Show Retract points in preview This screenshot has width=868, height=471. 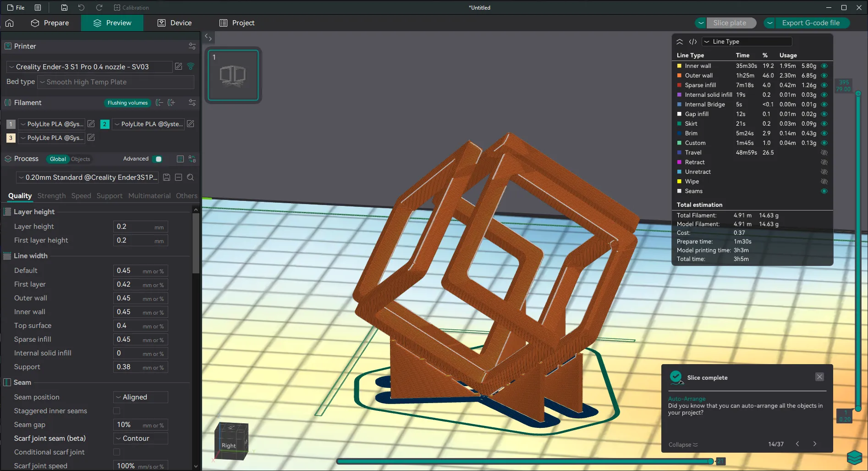[x=824, y=162]
